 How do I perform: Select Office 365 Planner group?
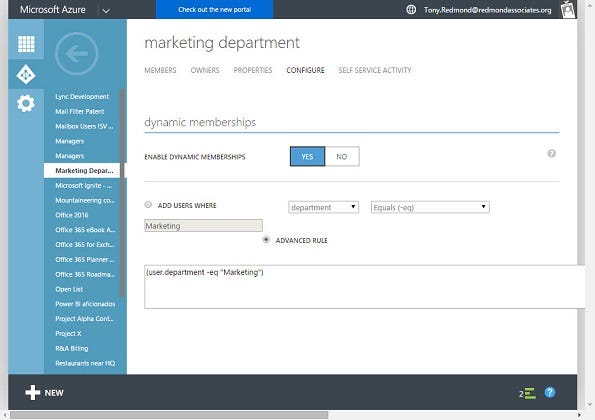point(85,260)
